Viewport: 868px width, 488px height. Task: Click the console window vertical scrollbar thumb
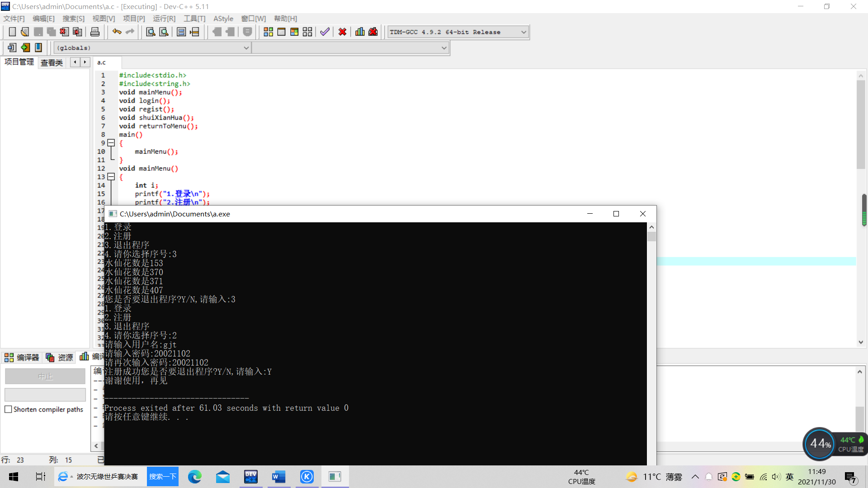point(651,237)
